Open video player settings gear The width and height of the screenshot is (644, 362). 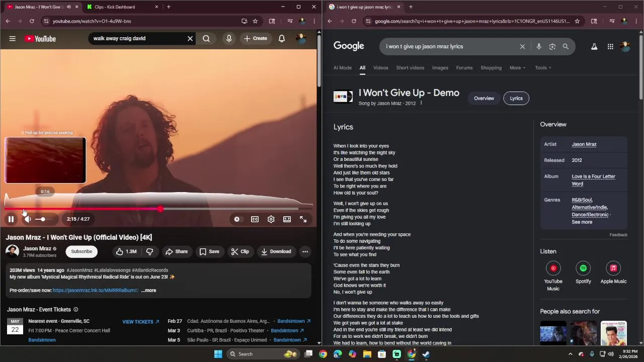point(271,219)
